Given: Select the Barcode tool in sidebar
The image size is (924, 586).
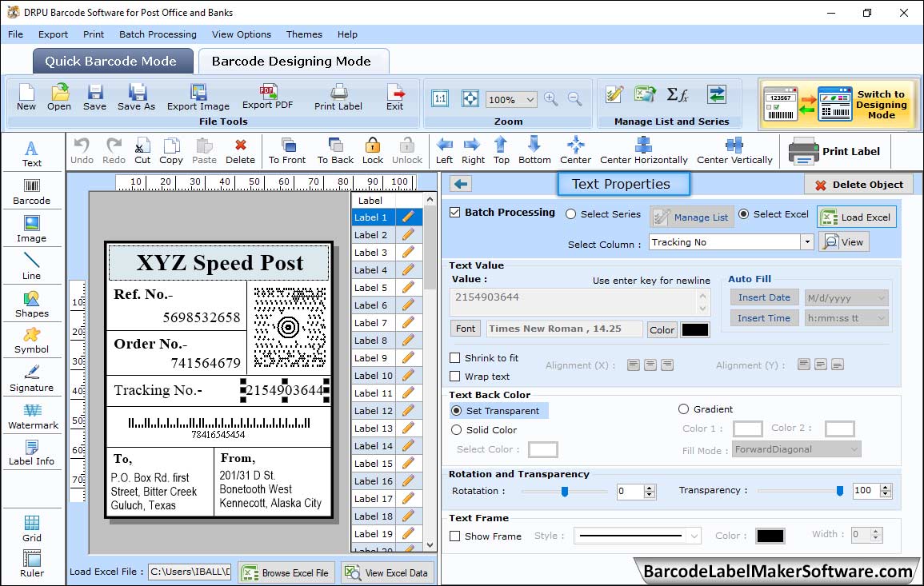Looking at the screenshot, I should tap(32, 191).
